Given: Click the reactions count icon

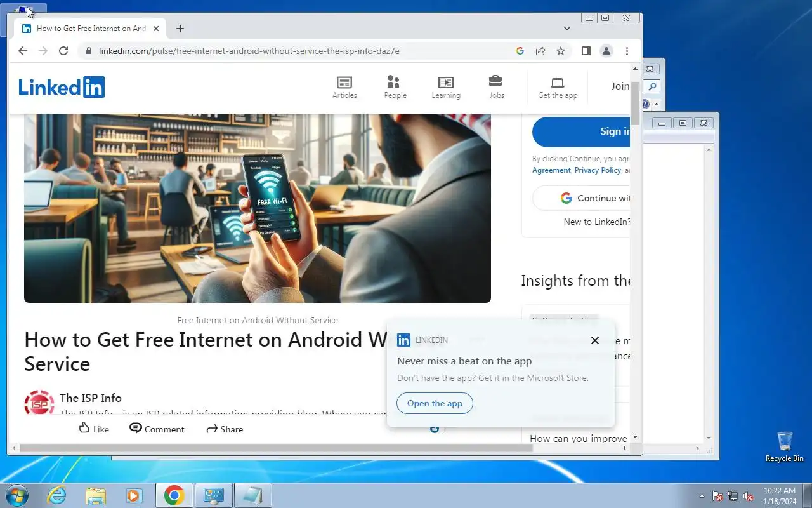Looking at the screenshot, I should [x=435, y=429].
